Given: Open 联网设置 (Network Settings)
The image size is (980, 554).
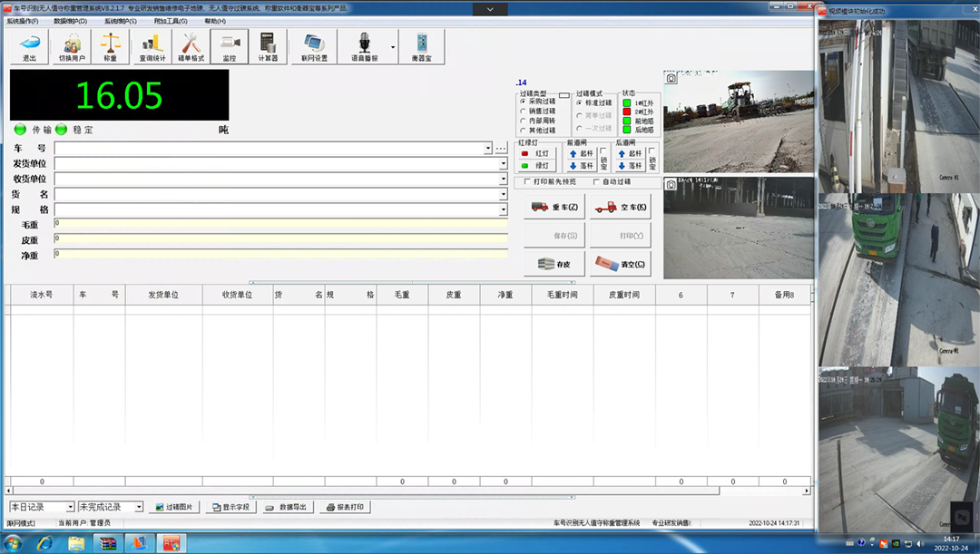Looking at the screenshot, I should (314, 47).
